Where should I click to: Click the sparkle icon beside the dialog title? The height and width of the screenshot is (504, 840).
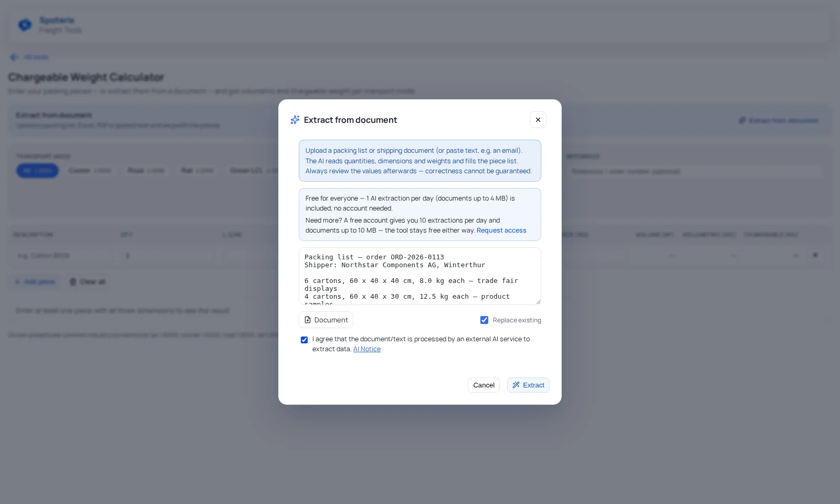pyautogui.click(x=295, y=120)
